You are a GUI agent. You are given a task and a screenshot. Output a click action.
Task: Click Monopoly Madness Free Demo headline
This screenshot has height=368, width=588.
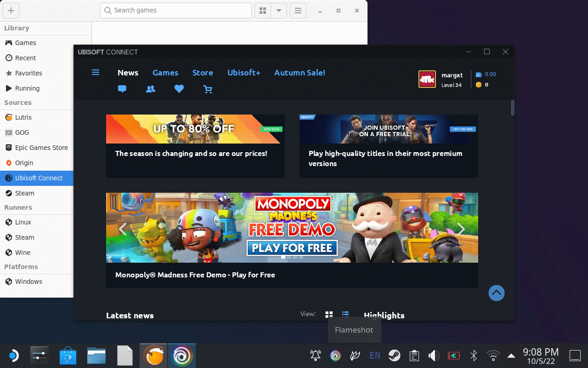pyautogui.click(x=195, y=275)
